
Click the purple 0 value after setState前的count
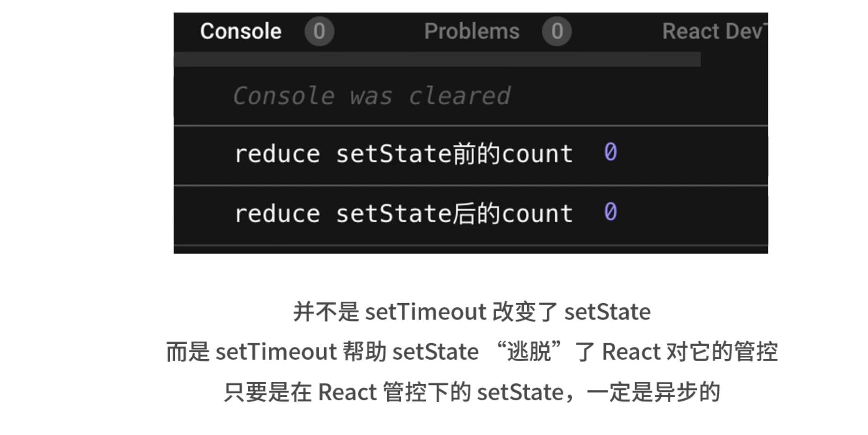(x=610, y=152)
